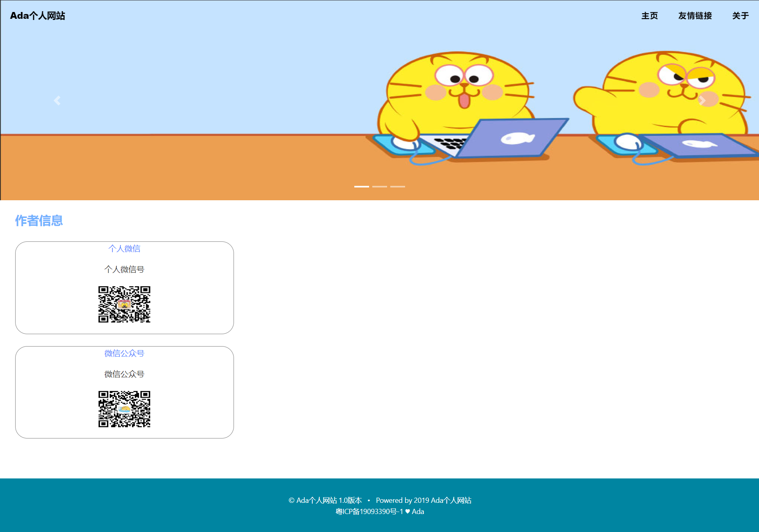Image resolution: width=759 pixels, height=532 pixels.
Task: Click the 个人微信号 label text
Action: (x=124, y=269)
